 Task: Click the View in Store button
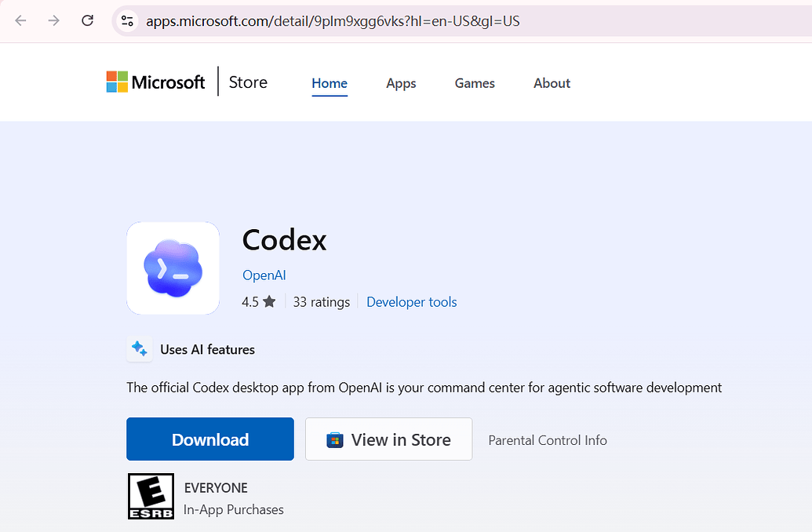coord(389,439)
